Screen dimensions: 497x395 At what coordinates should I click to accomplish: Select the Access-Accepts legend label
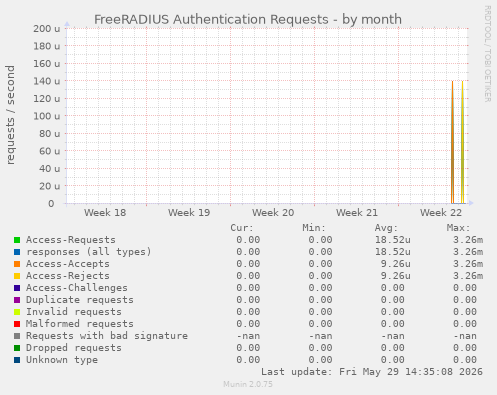pos(68,264)
